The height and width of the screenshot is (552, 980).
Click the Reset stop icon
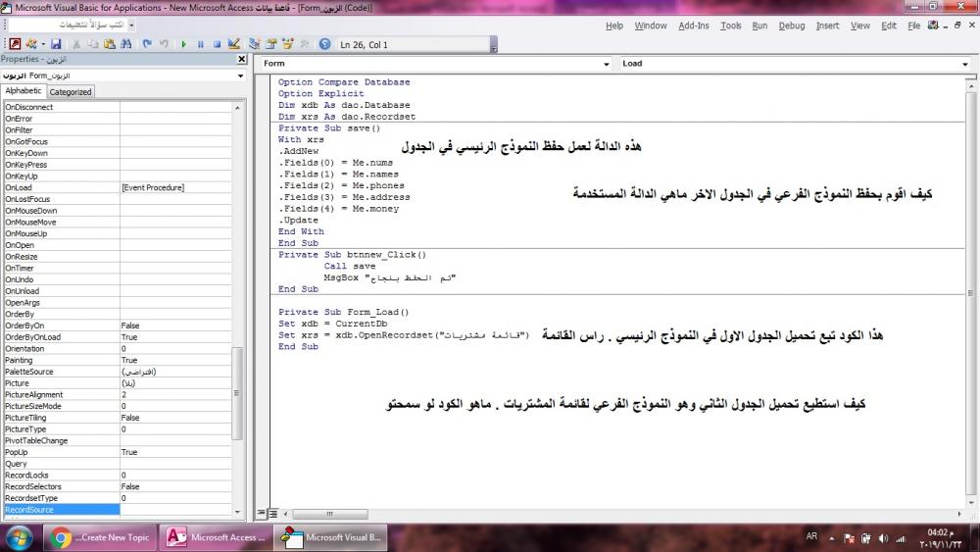pyautogui.click(x=217, y=44)
